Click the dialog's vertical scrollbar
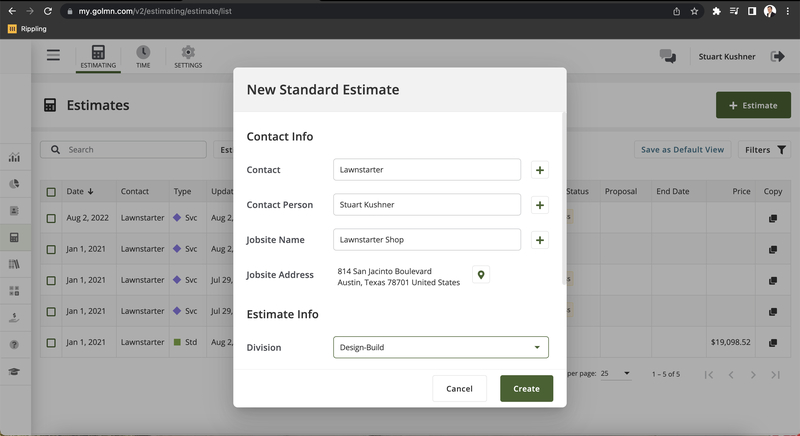The height and width of the screenshot is (436, 800). [564, 199]
